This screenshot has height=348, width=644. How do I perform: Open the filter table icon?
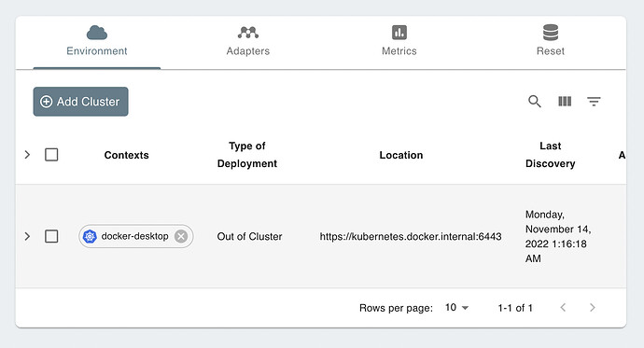(x=594, y=102)
